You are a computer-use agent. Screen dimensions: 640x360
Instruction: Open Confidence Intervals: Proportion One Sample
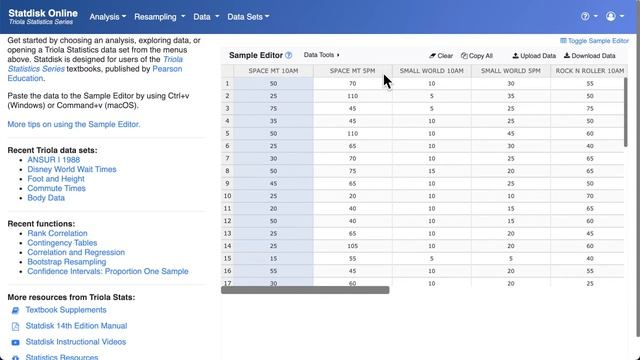108,271
